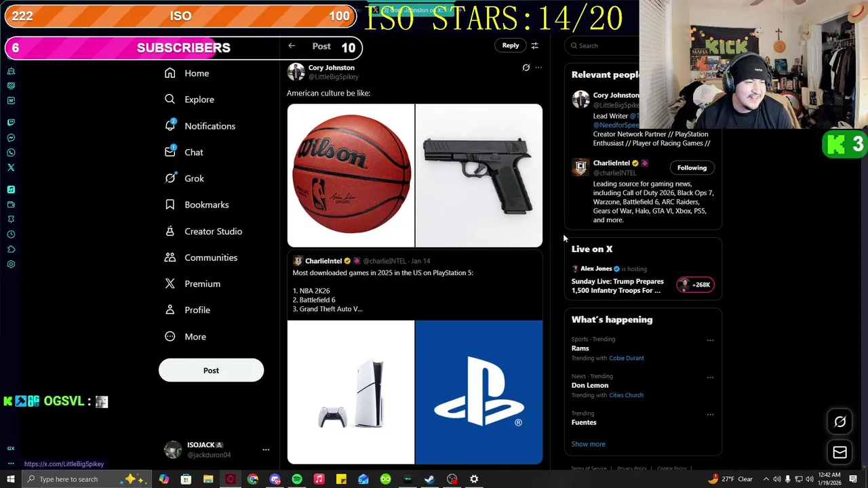Open Steam from the taskbar
The image size is (868, 488).
[x=430, y=479]
